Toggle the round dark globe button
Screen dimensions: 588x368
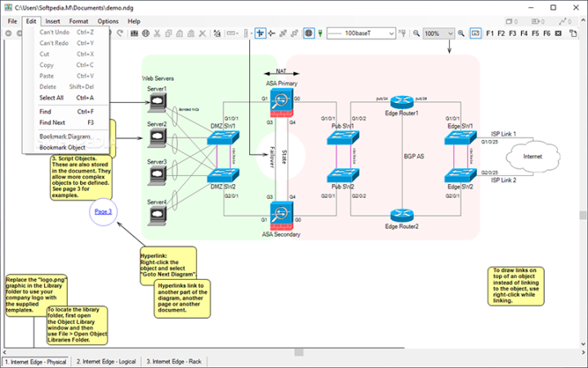tap(309, 34)
